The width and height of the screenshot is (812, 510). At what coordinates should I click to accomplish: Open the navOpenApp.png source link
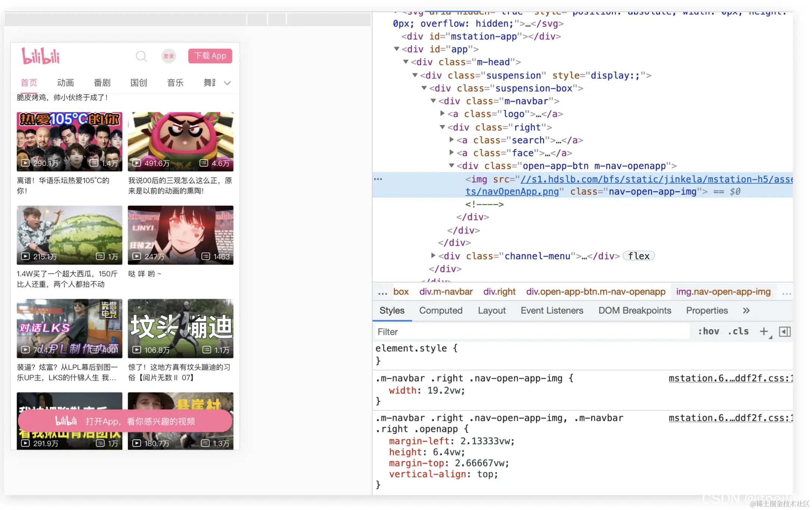[x=512, y=192]
